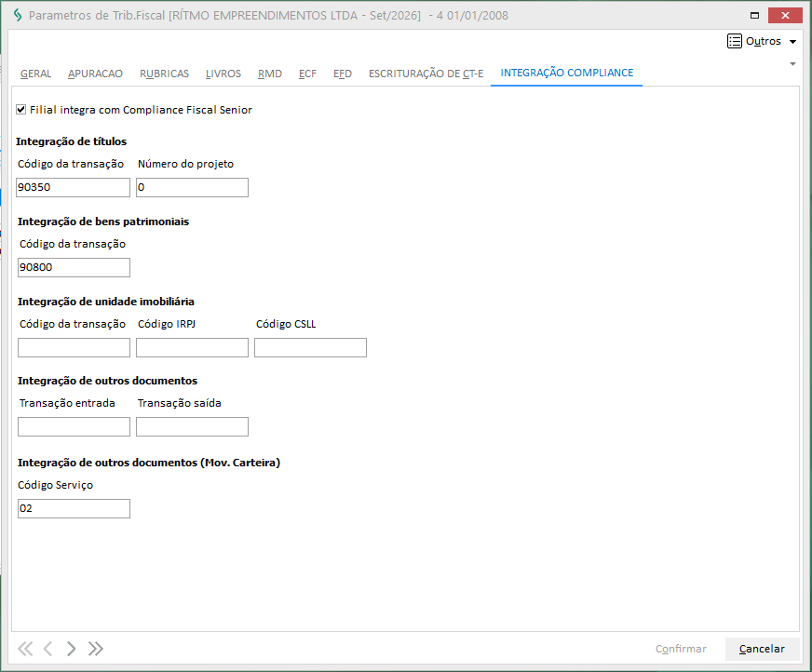Click the Código IRPJ input field
The image size is (812, 672).
[x=192, y=347]
